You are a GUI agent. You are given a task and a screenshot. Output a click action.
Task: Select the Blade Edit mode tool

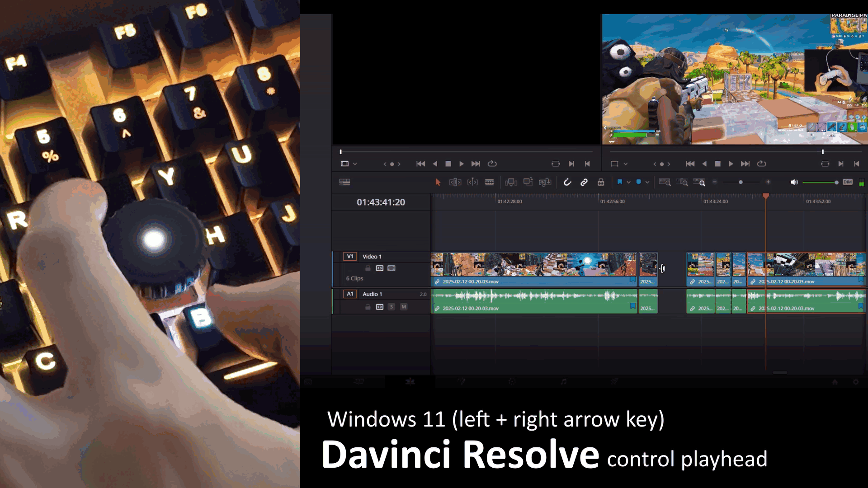pyautogui.click(x=489, y=182)
